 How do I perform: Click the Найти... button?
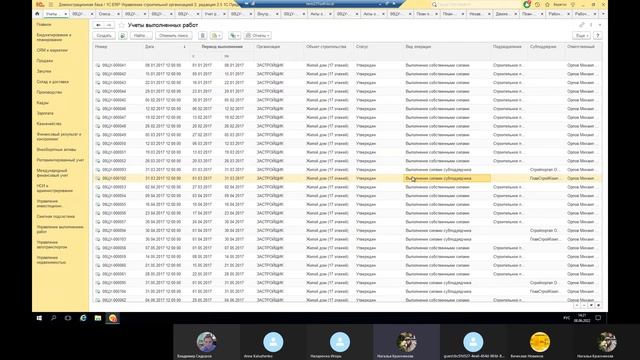click(x=141, y=36)
